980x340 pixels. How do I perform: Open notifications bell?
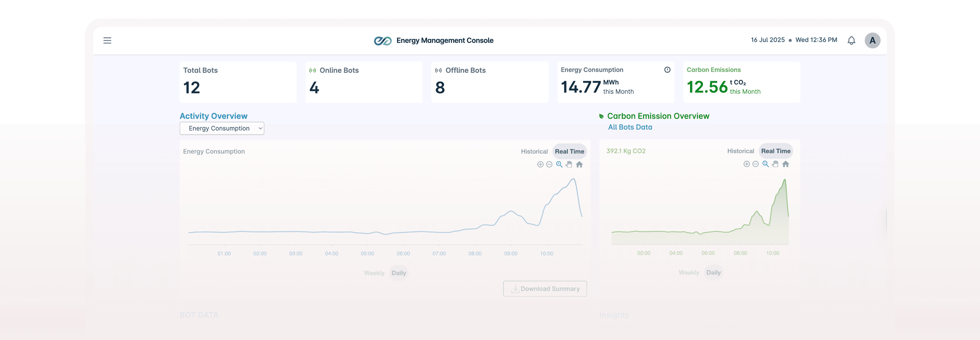851,40
